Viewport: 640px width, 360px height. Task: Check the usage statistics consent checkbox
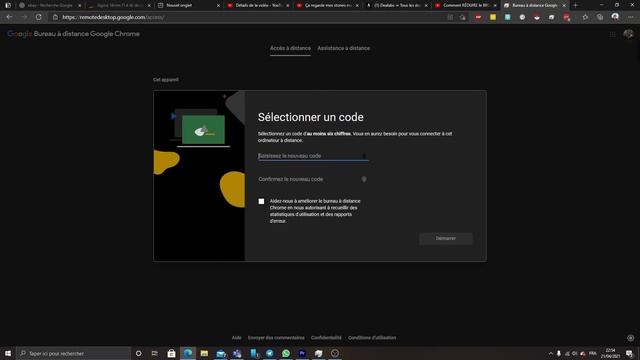point(261,201)
